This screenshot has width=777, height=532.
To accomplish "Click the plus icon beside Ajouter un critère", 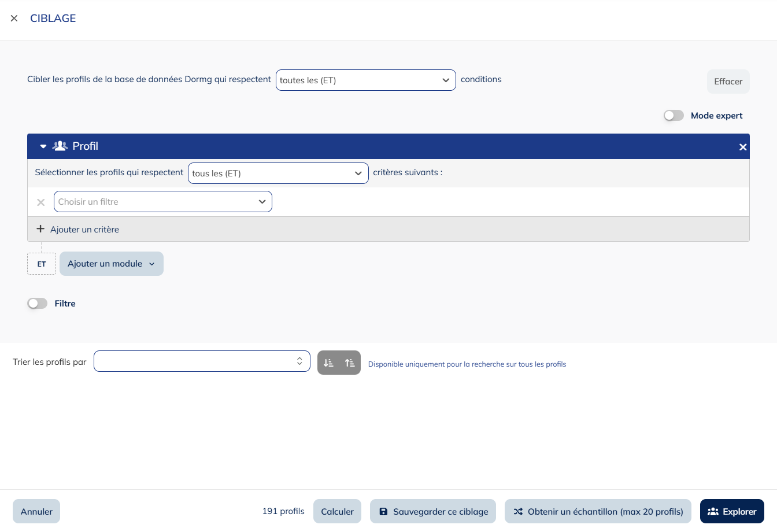I will click(x=40, y=229).
